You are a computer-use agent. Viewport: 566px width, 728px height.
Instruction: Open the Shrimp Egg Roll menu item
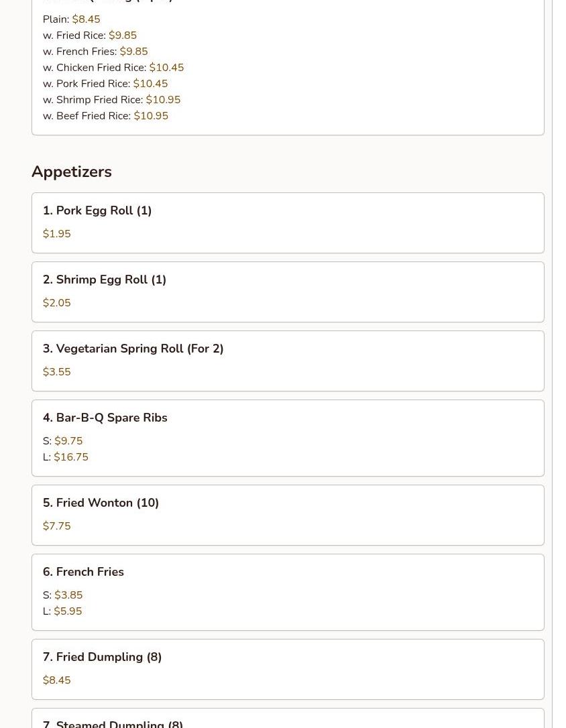point(288,292)
